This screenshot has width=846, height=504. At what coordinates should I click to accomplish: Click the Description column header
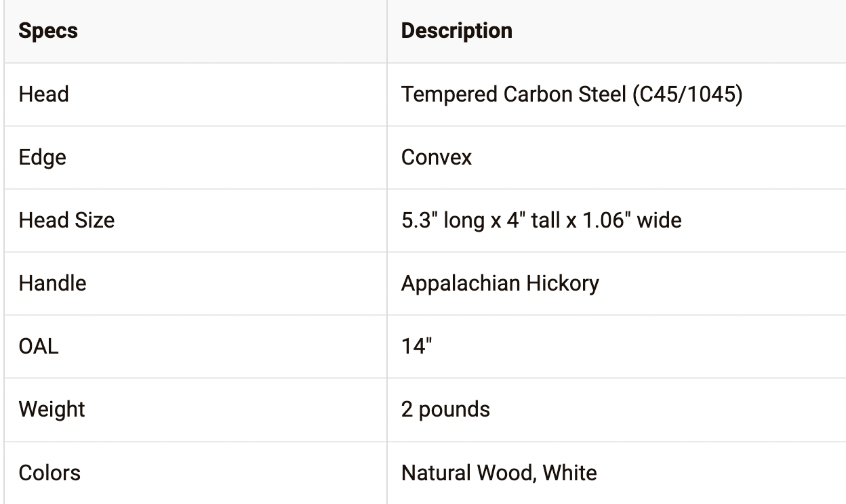point(456,31)
